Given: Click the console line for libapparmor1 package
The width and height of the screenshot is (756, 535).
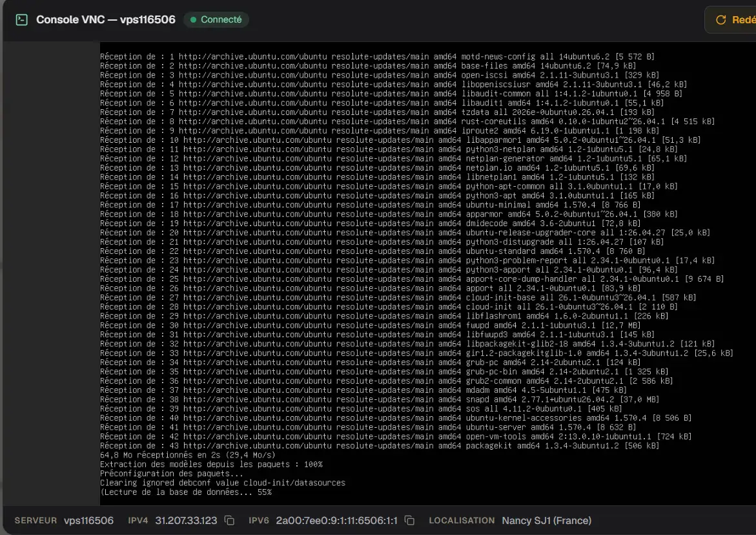Looking at the screenshot, I should click(400, 140).
